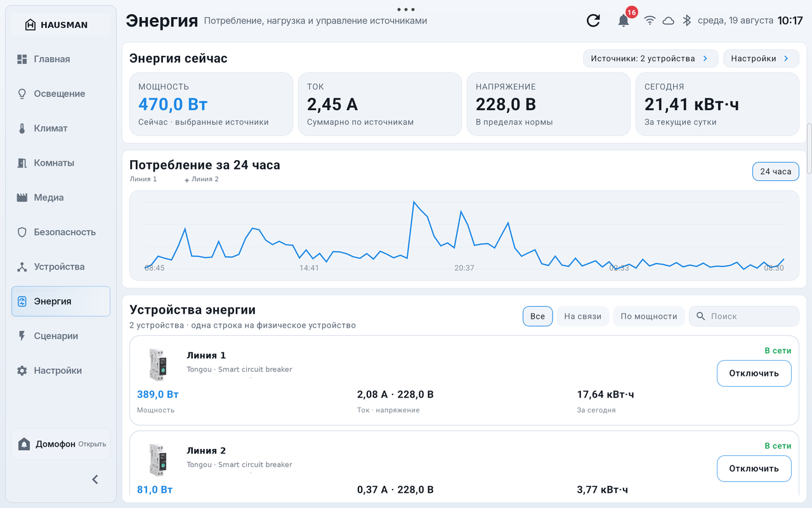Open Сценарии section

[61, 336]
